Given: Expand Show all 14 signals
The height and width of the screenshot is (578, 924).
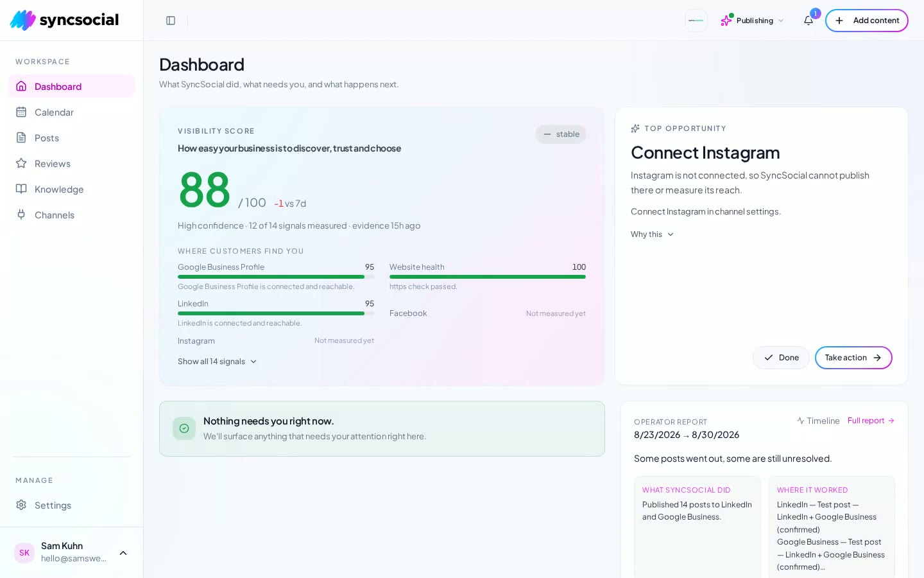Looking at the screenshot, I should coord(218,362).
